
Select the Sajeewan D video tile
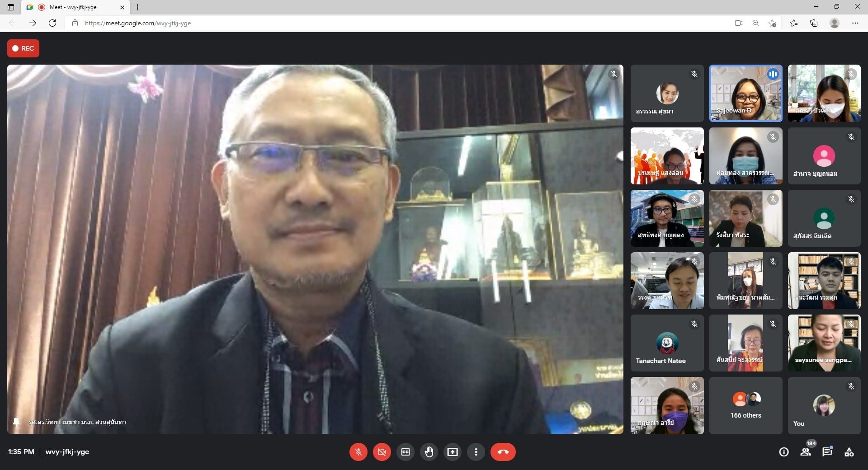click(745, 93)
